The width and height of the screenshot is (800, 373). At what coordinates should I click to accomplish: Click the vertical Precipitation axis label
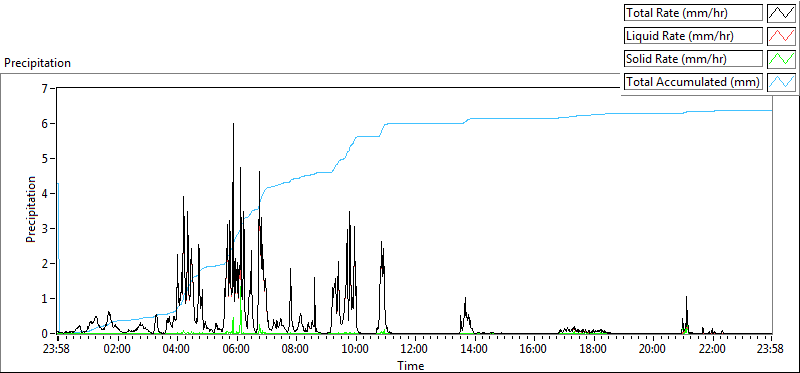tap(31, 209)
